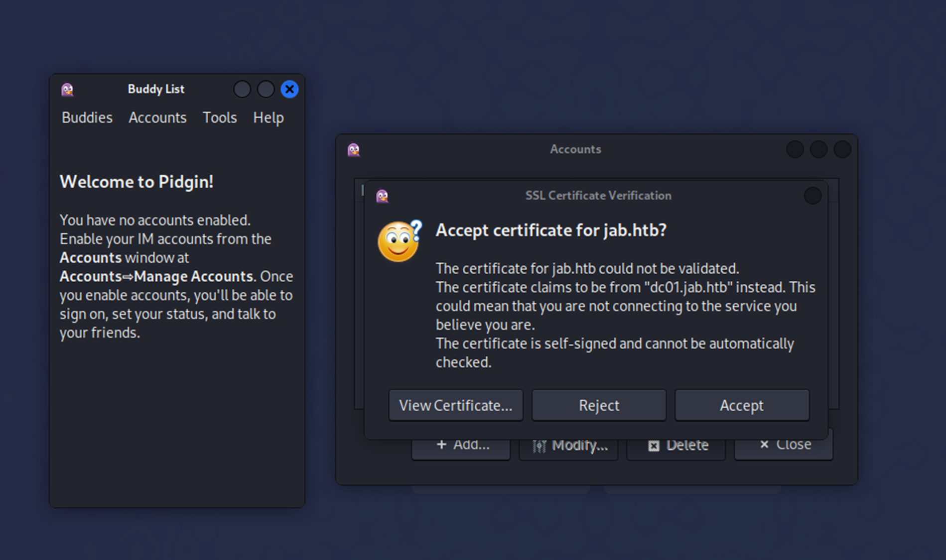Click the 'Buddy List' window title
Screen dimensions: 946x560
tap(156, 89)
